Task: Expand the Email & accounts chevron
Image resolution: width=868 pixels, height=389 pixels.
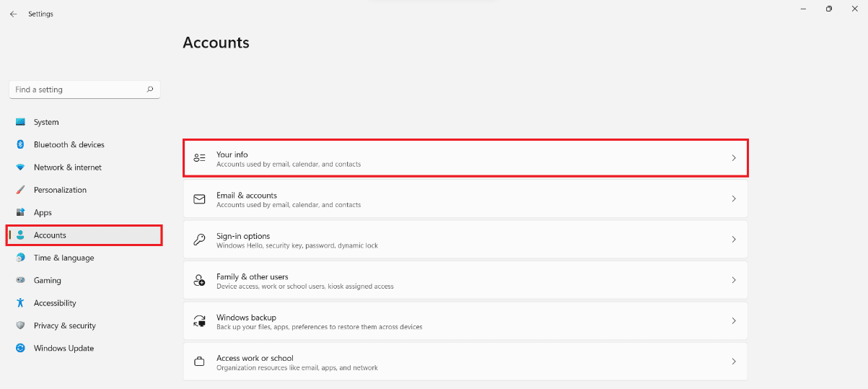Action: point(734,198)
